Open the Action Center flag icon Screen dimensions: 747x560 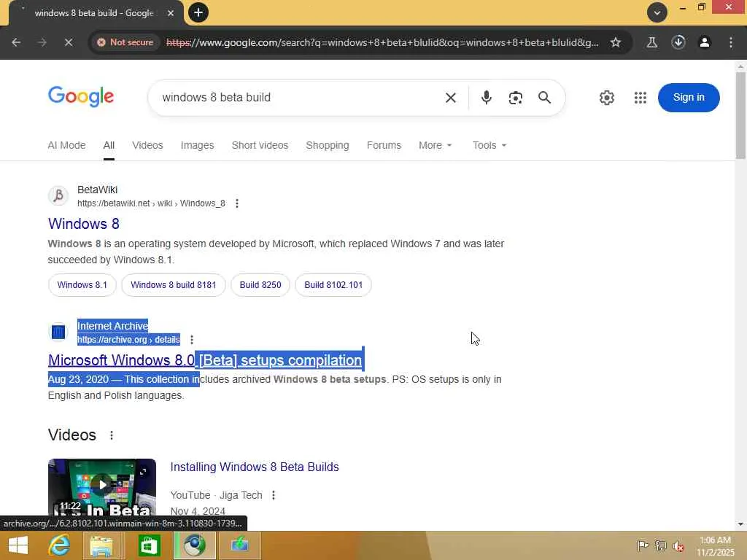tap(643, 545)
